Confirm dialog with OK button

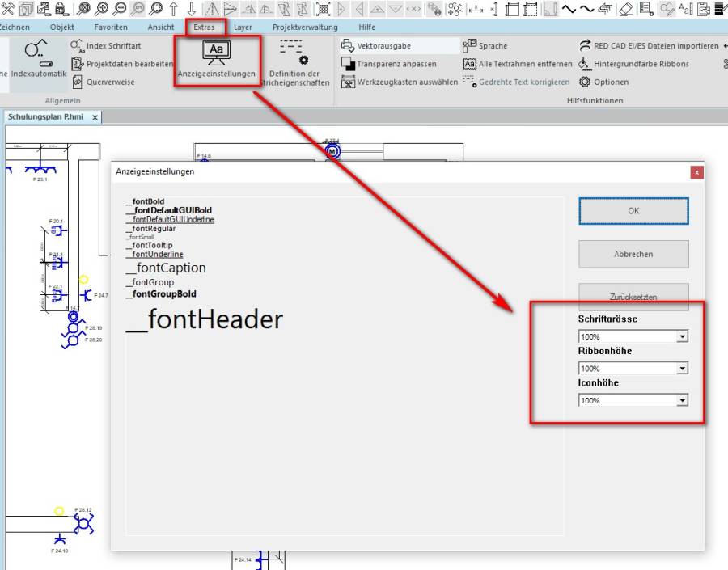tap(633, 211)
